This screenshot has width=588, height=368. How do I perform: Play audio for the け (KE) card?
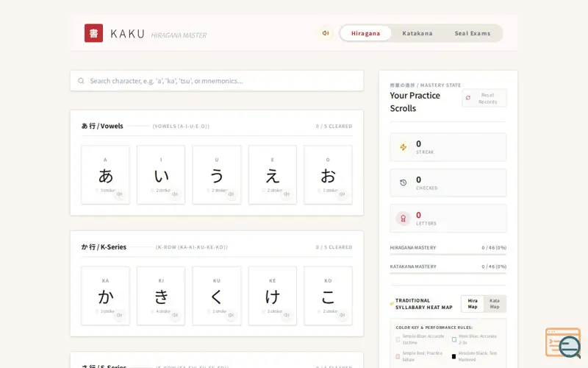tap(287, 315)
